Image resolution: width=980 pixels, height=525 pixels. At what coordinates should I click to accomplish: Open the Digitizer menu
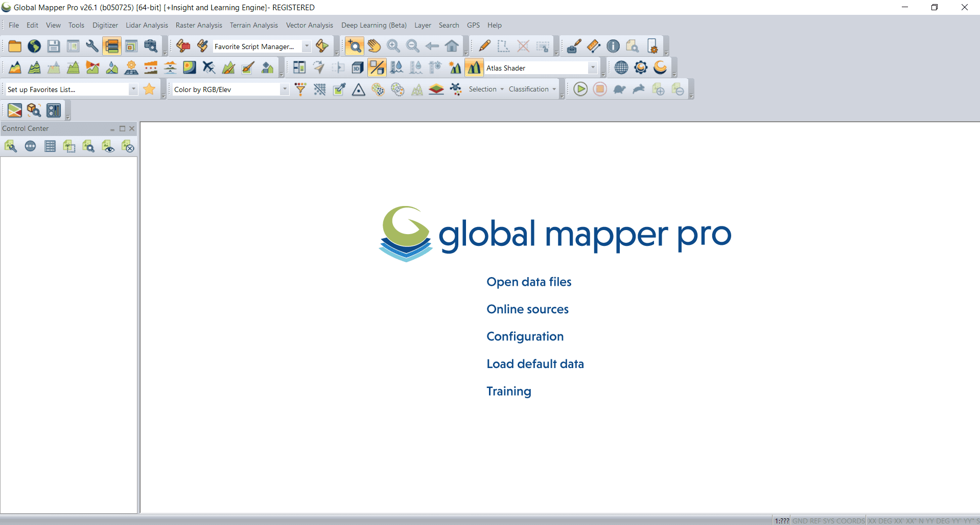coord(105,25)
